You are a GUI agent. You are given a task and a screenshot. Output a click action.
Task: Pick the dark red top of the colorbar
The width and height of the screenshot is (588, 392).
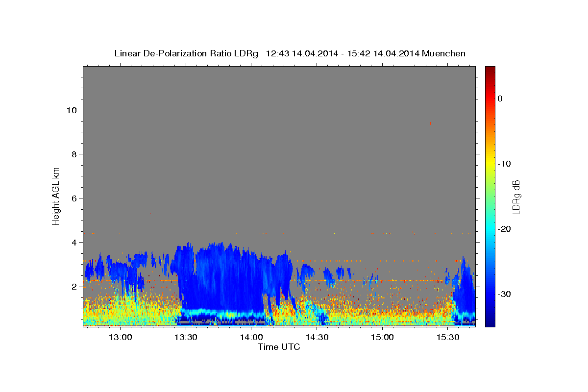(490, 70)
